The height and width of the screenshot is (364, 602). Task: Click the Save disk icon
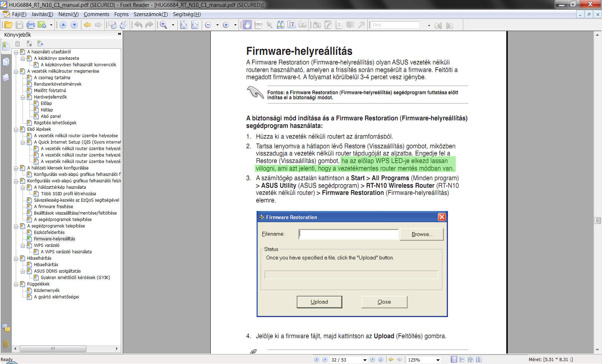pos(19,25)
